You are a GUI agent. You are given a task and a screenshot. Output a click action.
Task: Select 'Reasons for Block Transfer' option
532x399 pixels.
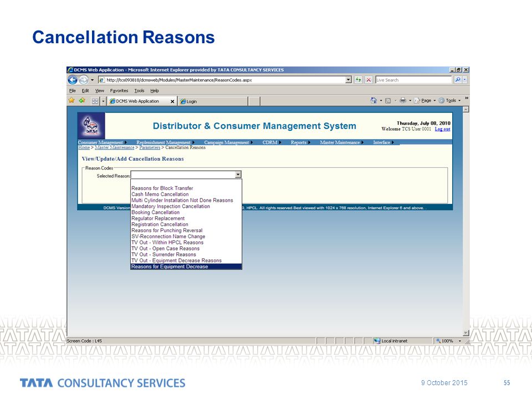(x=186, y=188)
